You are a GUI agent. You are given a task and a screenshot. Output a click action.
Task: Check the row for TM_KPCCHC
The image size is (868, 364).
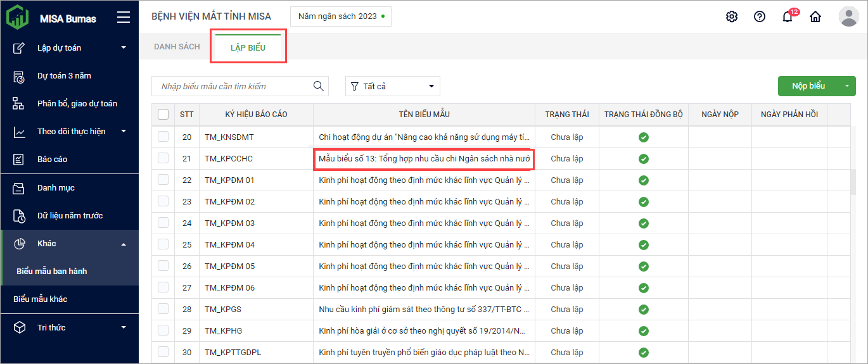(163, 158)
